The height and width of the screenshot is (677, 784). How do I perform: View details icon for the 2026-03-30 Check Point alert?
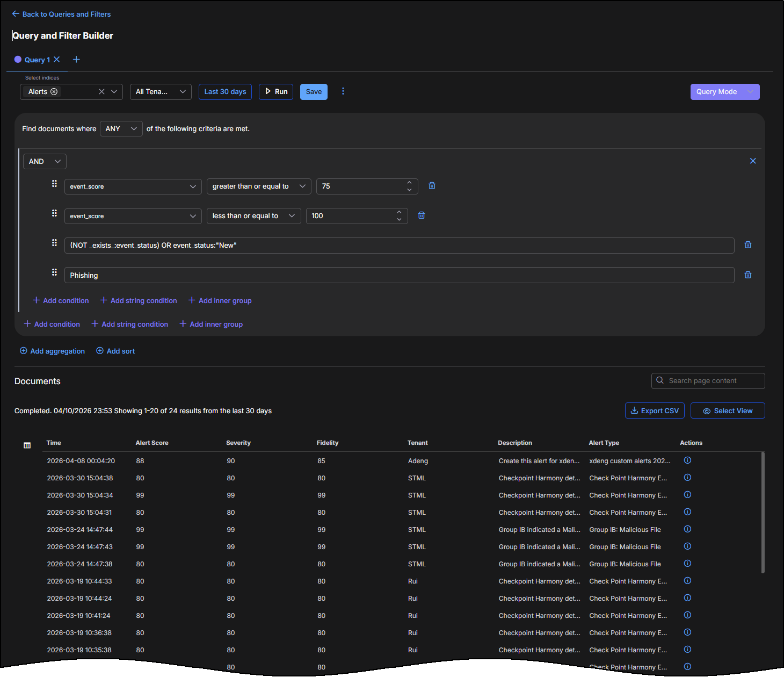pos(687,477)
